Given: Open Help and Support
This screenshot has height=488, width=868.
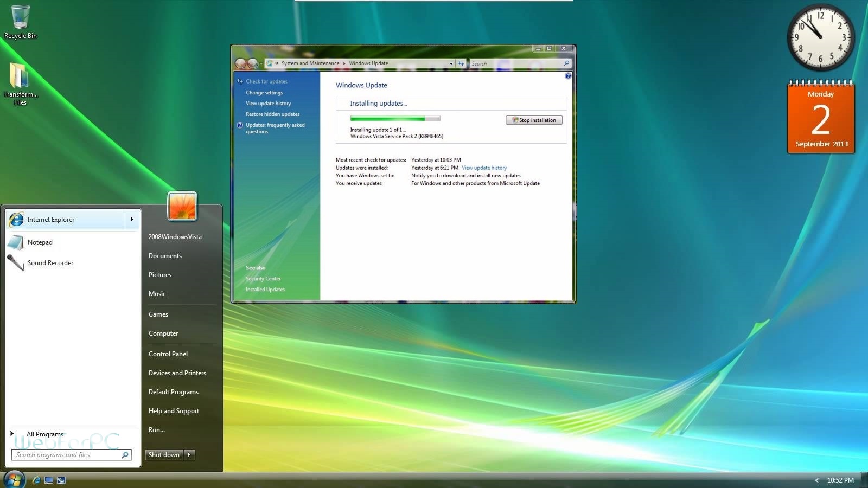Looking at the screenshot, I should pos(174,411).
